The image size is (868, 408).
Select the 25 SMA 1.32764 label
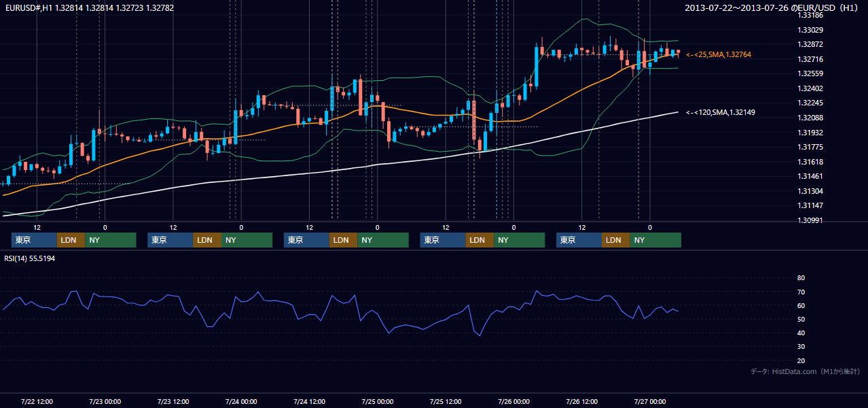pos(719,54)
